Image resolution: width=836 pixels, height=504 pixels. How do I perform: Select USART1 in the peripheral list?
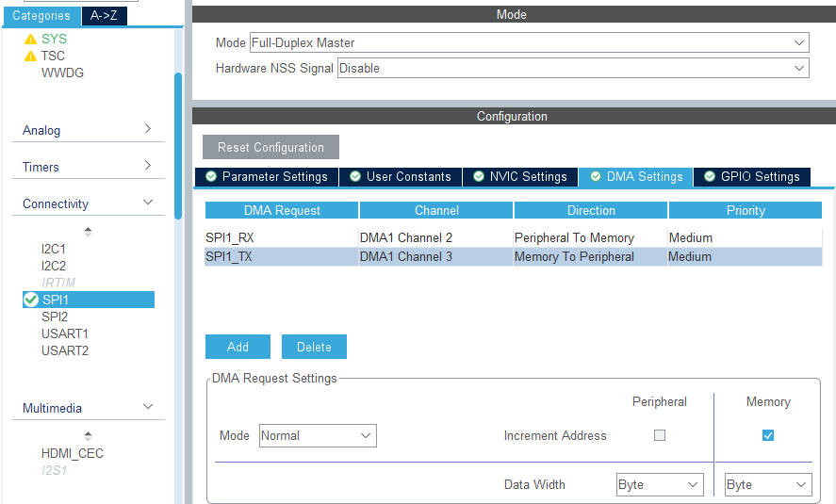65,333
